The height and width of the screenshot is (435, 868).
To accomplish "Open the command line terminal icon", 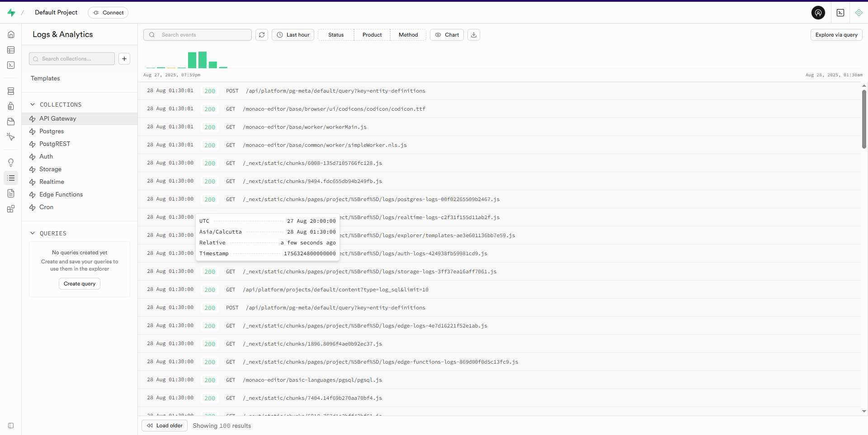I will 840,13.
